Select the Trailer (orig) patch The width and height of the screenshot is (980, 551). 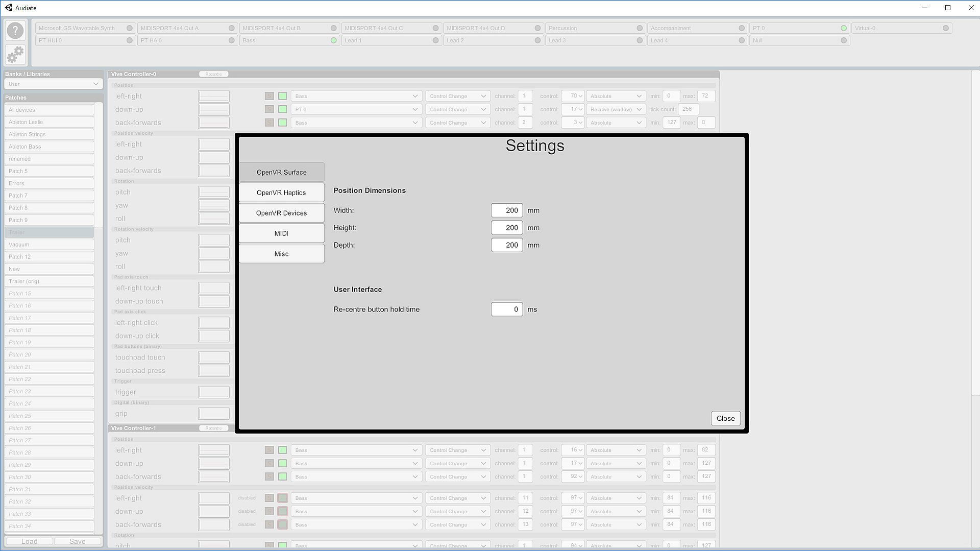click(x=49, y=281)
